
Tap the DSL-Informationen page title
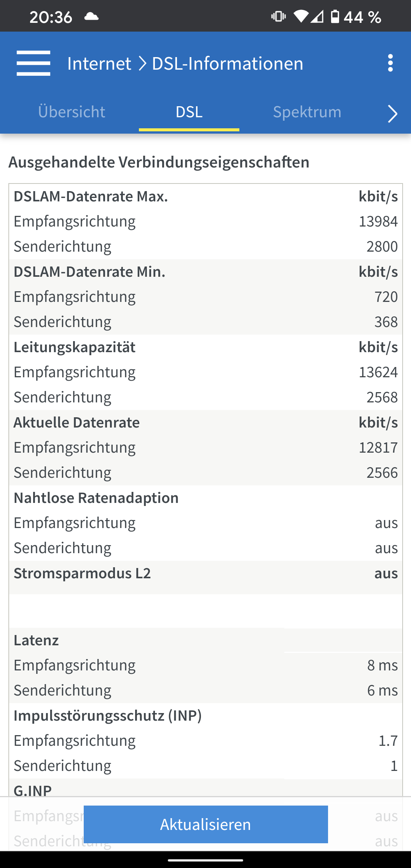[x=228, y=63]
